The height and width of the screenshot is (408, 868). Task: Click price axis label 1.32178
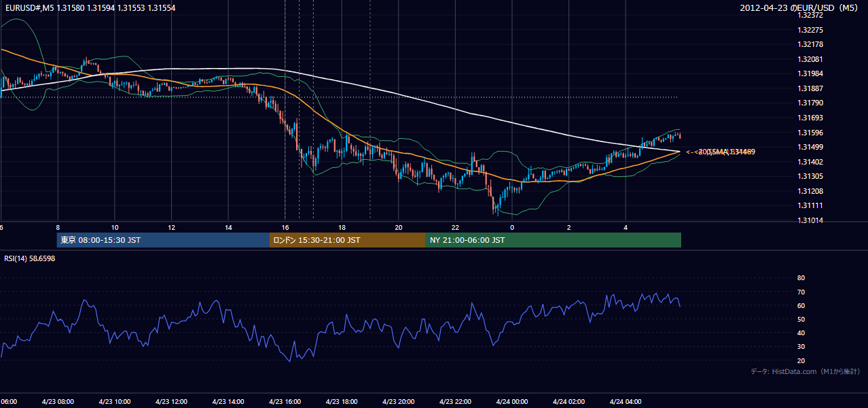point(810,45)
